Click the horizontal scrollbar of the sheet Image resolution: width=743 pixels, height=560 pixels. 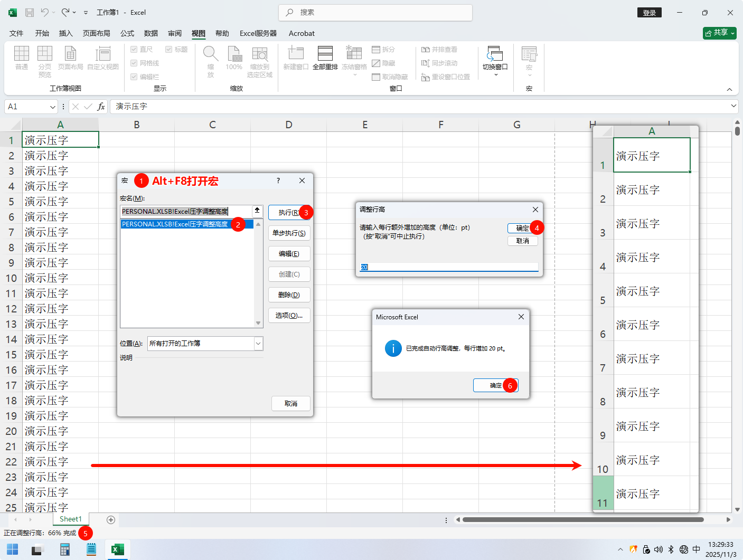(x=583, y=520)
